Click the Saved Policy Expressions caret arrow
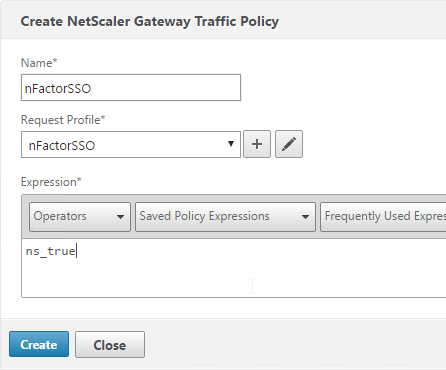 [305, 217]
